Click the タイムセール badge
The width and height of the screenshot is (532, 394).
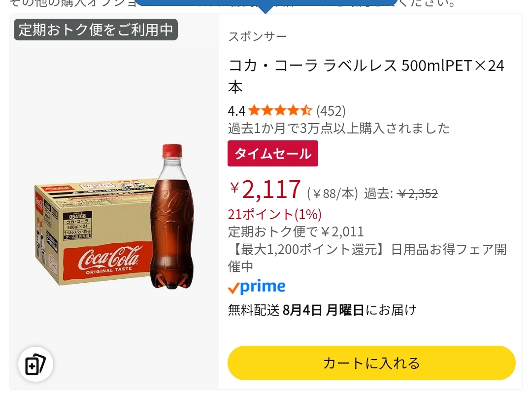273,153
